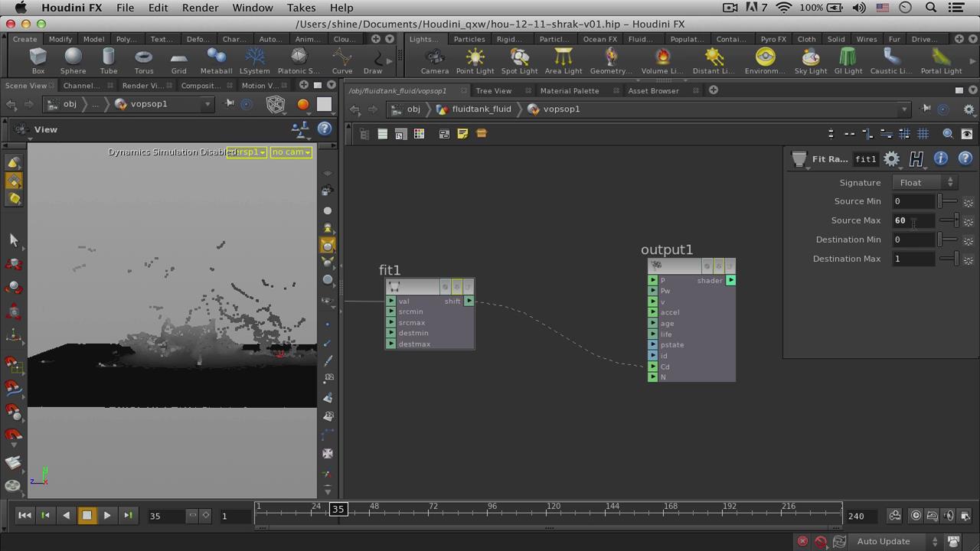Click frame 35 marker on timeline
Image resolution: width=980 pixels, height=551 pixels.
click(x=338, y=509)
